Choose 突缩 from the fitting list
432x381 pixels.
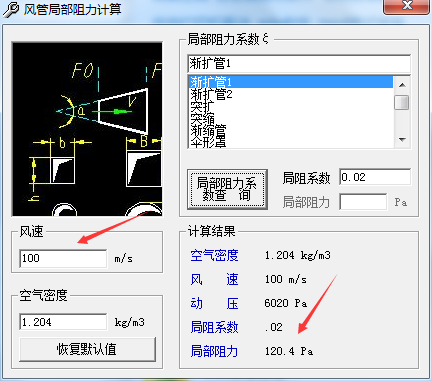[x=202, y=119]
